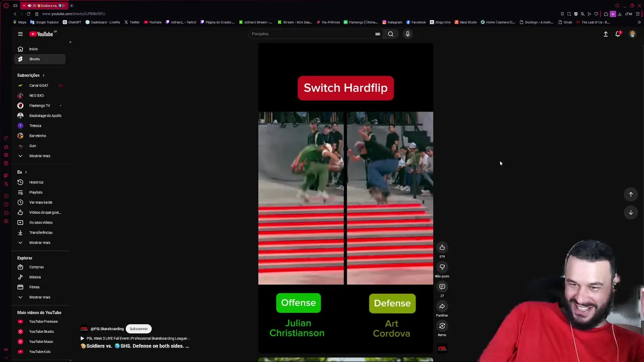644x362 pixels.
Task: Open the Short's comments panel
Action: click(x=442, y=287)
